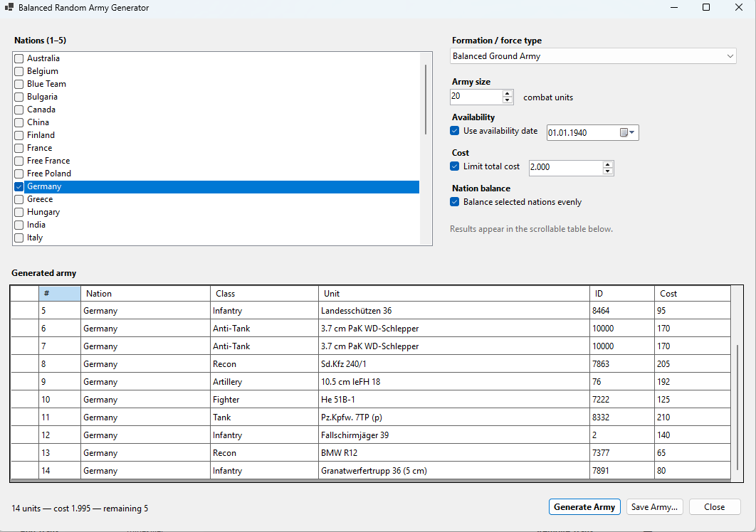Check the Belgium nation checkbox
756x532 pixels.
point(19,71)
